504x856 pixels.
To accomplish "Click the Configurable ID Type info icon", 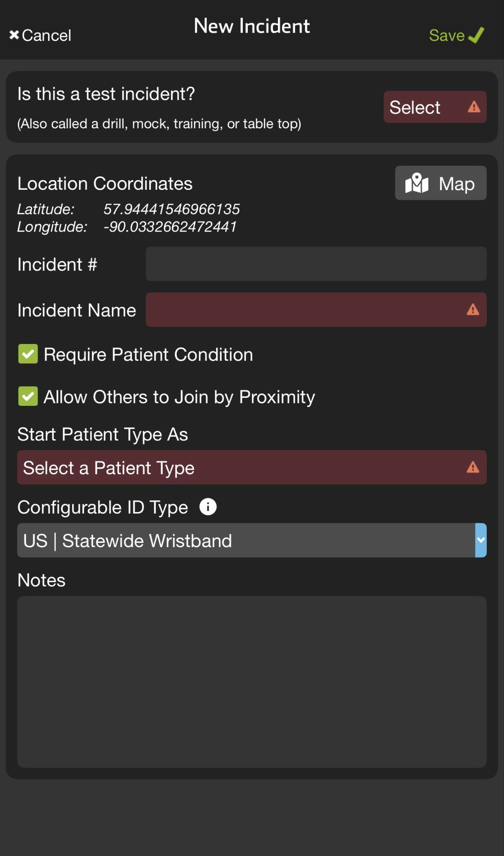I will tap(208, 507).
